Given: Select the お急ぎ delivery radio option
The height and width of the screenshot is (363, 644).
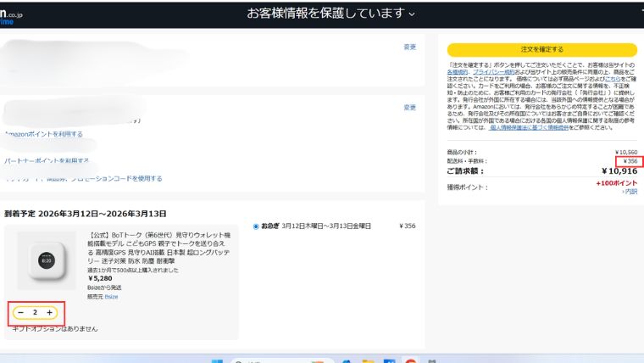Looking at the screenshot, I should 256,226.
